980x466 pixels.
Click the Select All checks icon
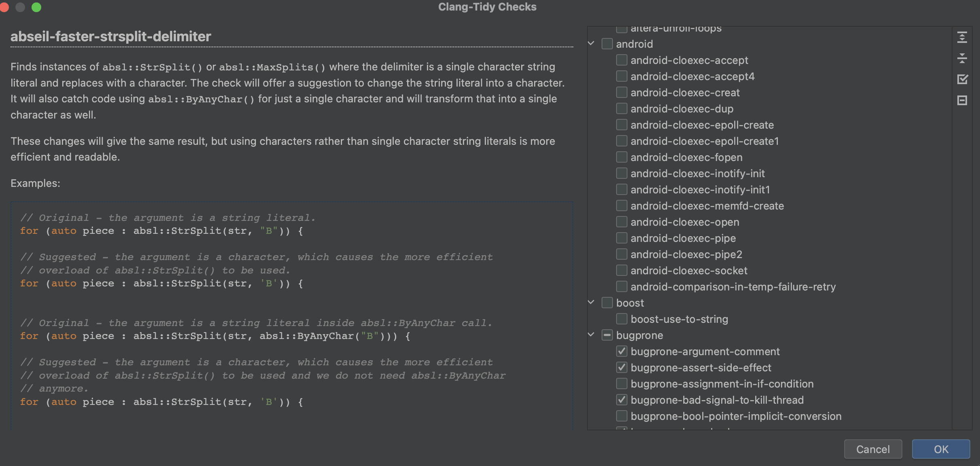pyautogui.click(x=962, y=79)
